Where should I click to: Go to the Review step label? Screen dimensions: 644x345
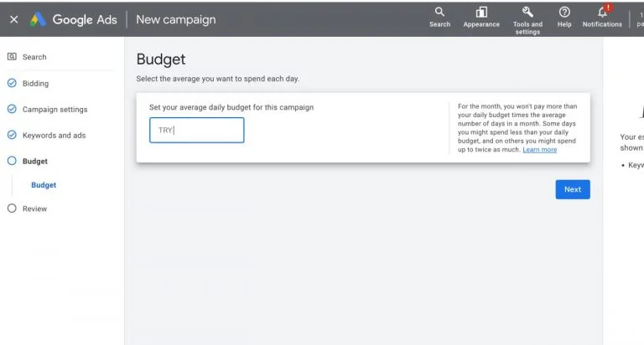click(35, 209)
